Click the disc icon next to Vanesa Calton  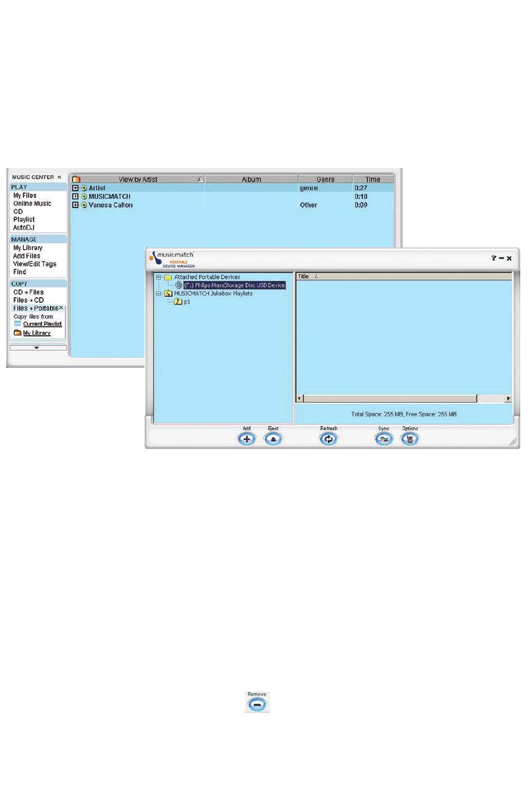click(84, 205)
